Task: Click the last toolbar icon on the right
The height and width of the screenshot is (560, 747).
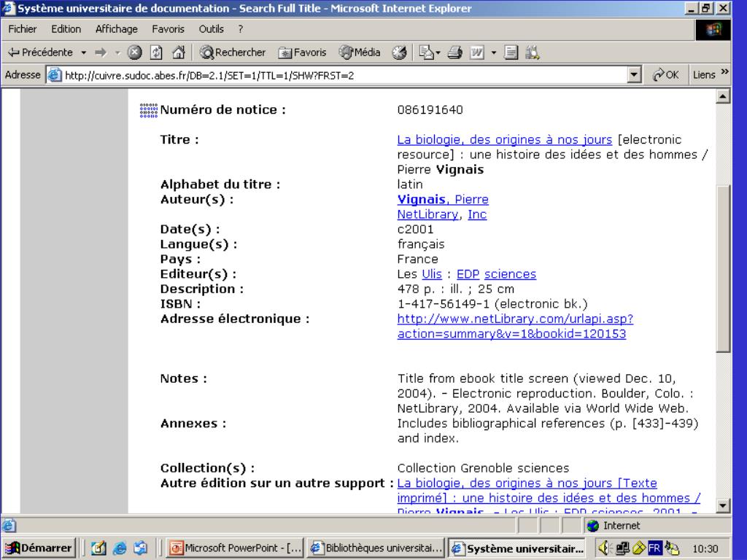Action: pyautogui.click(x=532, y=52)
